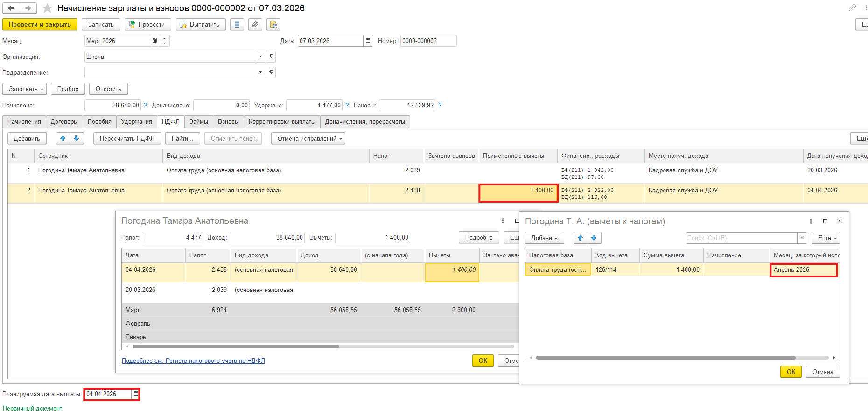Add a row in the main НДФЛ table

point(27,138)
